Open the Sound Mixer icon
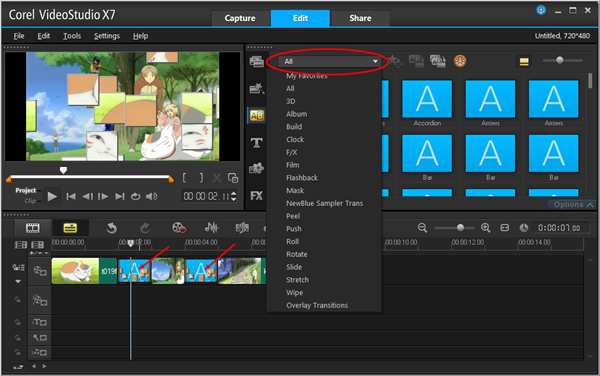600x376 pixels. (211, 228)
